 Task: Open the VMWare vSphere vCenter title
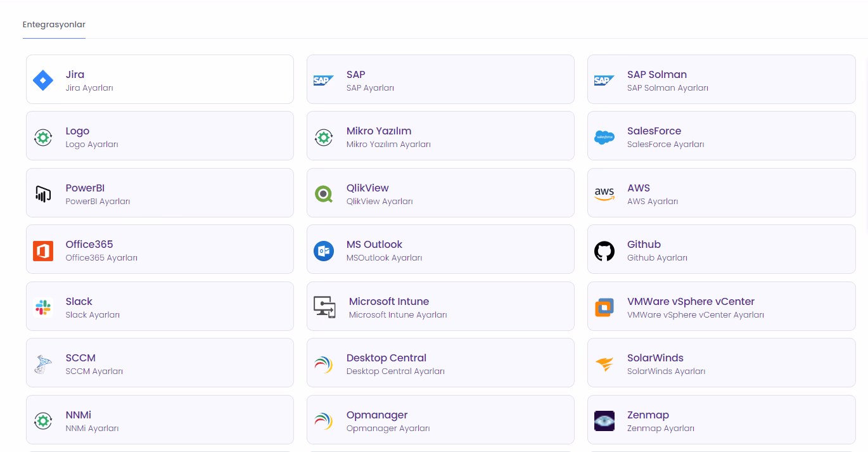[691, 301]
